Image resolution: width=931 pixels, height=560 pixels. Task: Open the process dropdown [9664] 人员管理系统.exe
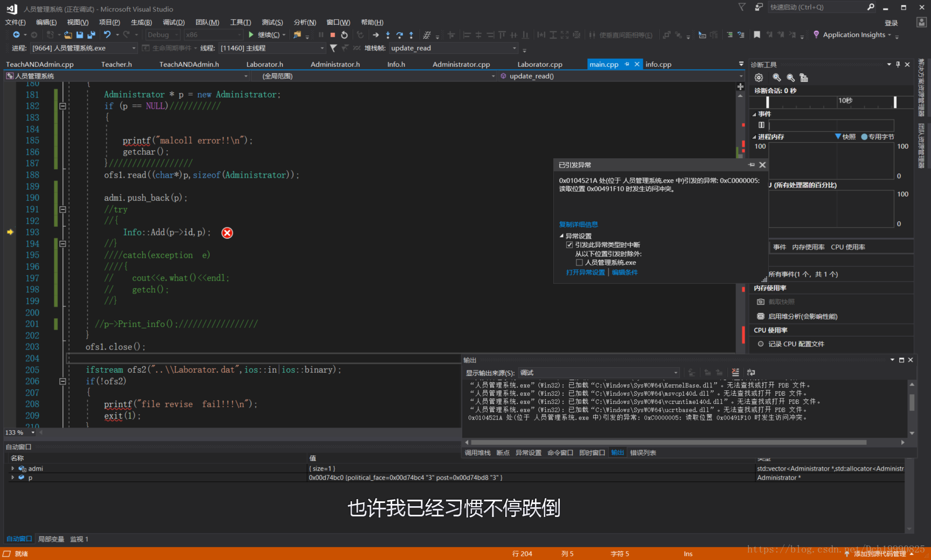coord(84,48)
